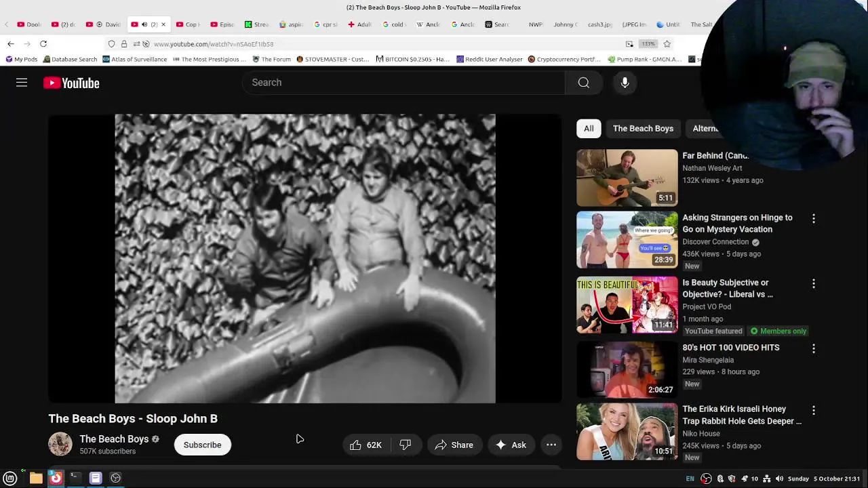Mute the playing tab via speaker icon
The height and width of the screenshot is (488, 868).
144,24
